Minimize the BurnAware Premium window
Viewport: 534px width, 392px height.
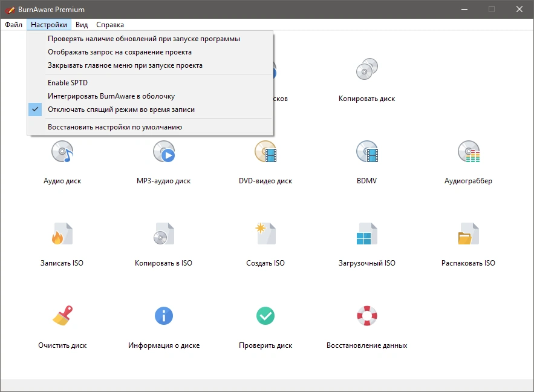pos(464,9)
